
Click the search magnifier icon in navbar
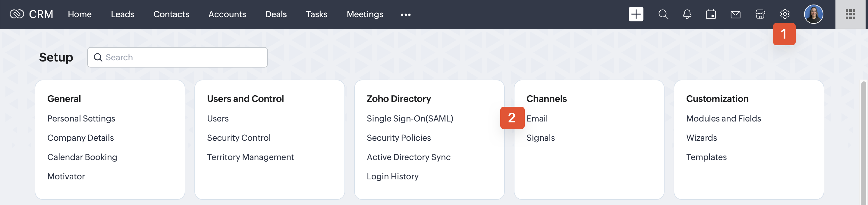click(663, 14)
